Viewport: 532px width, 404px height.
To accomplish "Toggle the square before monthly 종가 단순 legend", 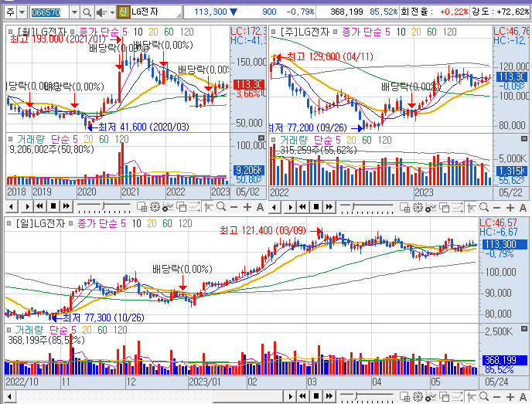I will 72,32.
